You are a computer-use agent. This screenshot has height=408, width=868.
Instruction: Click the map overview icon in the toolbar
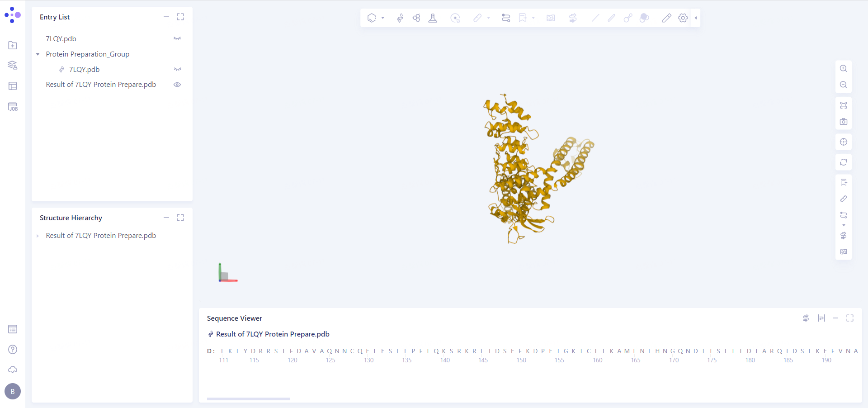click(551, 18)
